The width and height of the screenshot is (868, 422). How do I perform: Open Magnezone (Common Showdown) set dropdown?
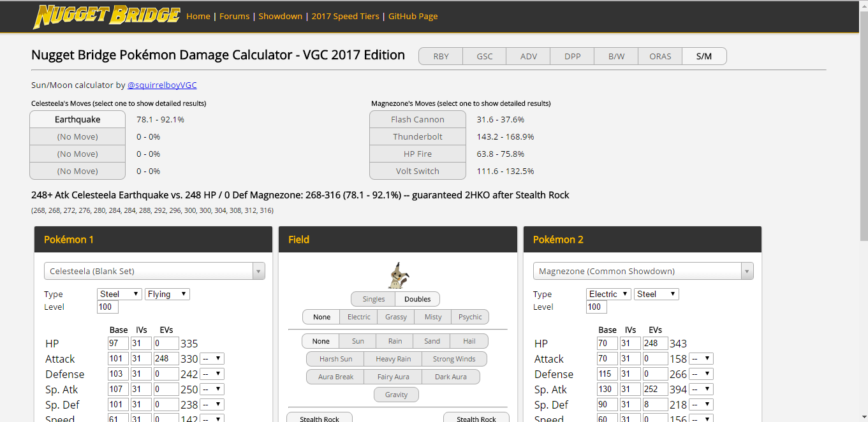point(643,271)
